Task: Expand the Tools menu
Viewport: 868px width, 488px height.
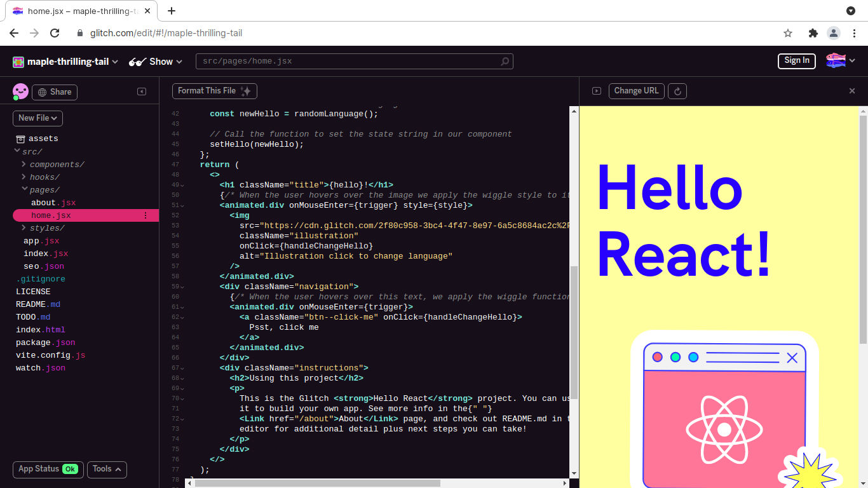Action: coord(107,469)
